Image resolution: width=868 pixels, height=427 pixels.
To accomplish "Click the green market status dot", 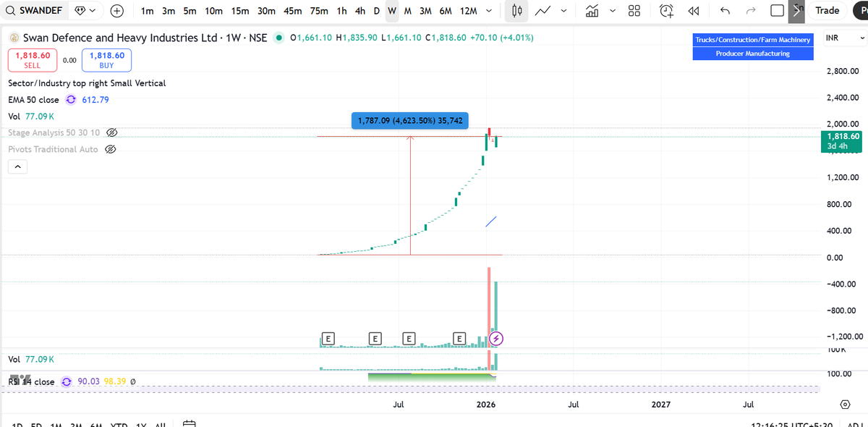I will click(x=281, y=38).
